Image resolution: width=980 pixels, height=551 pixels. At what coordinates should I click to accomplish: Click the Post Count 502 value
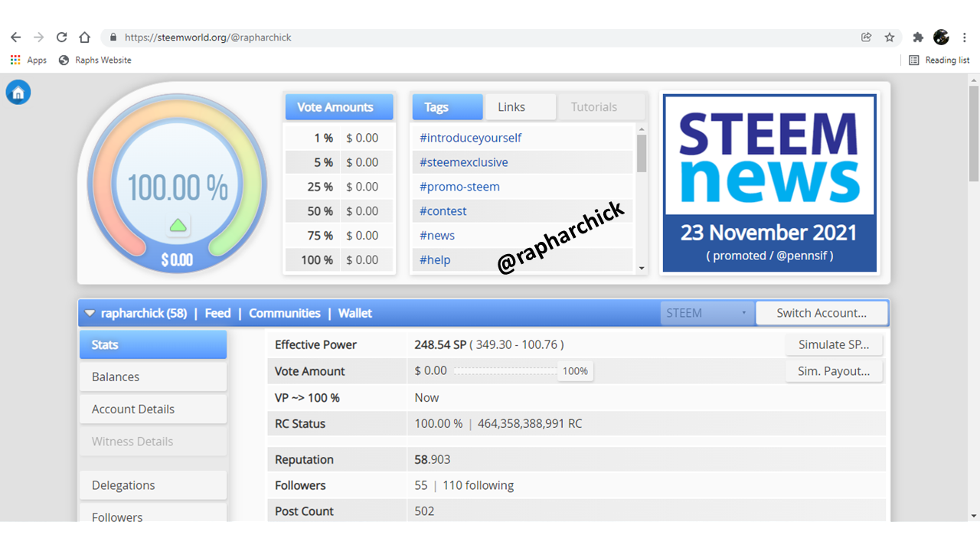pyautogui.click(x=424, y=511)
